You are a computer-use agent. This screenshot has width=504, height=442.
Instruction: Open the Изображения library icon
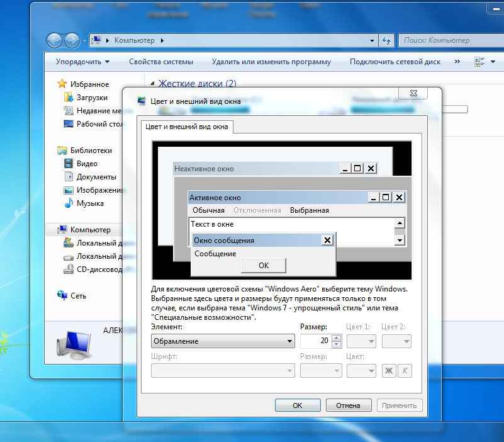click(x=69, y=190)
